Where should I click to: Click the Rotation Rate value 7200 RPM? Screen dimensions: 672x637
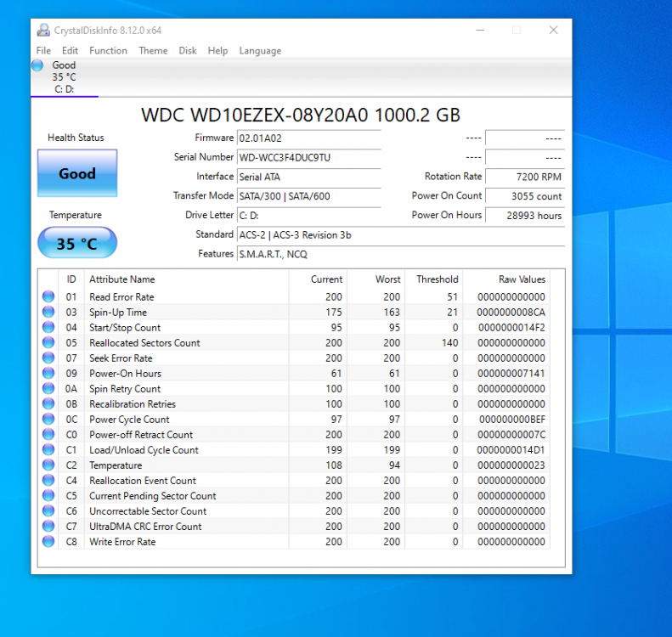(x=524, y=177)
